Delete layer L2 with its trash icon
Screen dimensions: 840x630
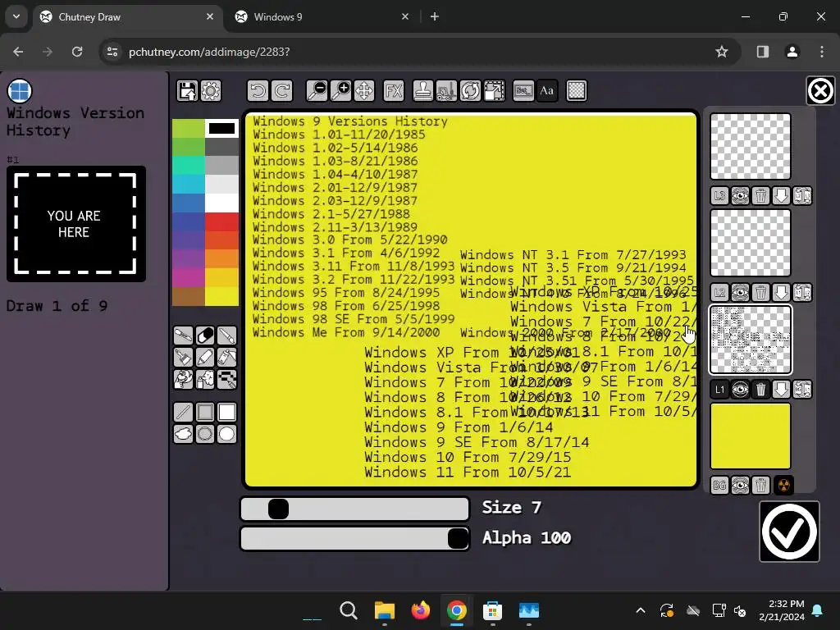pos(760,293)
